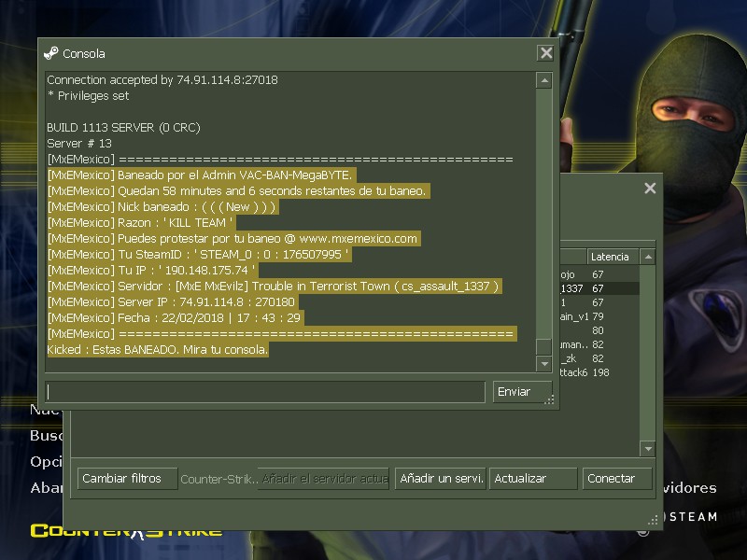Viewport: 747px width, 560px height.
Task: Click the Counter-Strike logo in main menu
Action: click(126, 531)
